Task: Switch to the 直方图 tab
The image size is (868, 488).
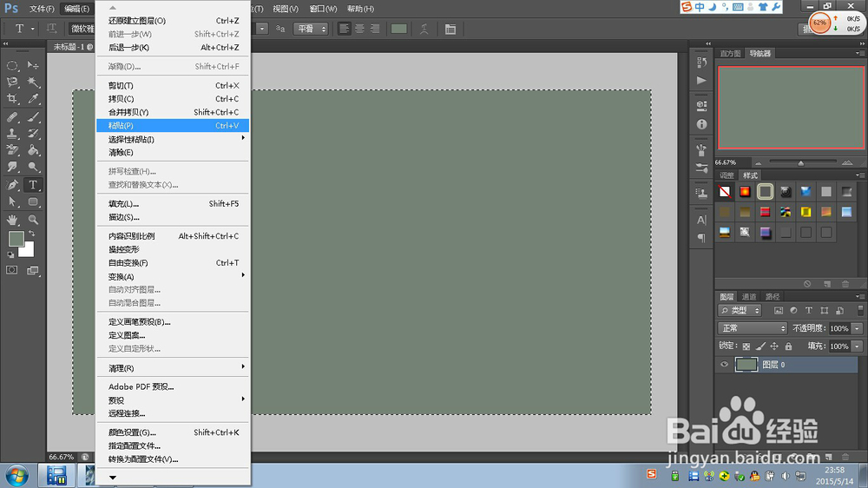Action: point(730,54)
